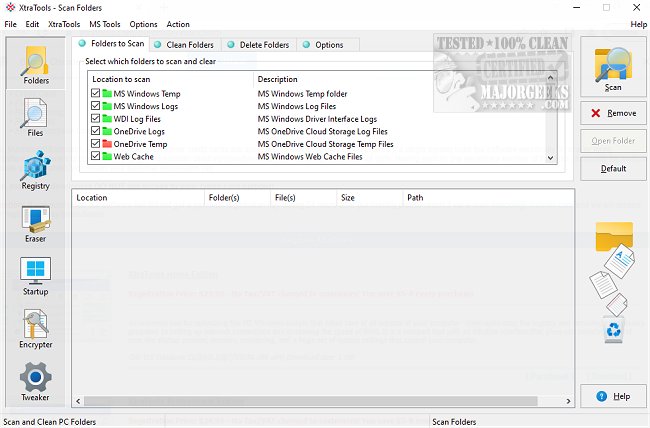Open the Registry tool in sidebar

click(x=36, y=170)
